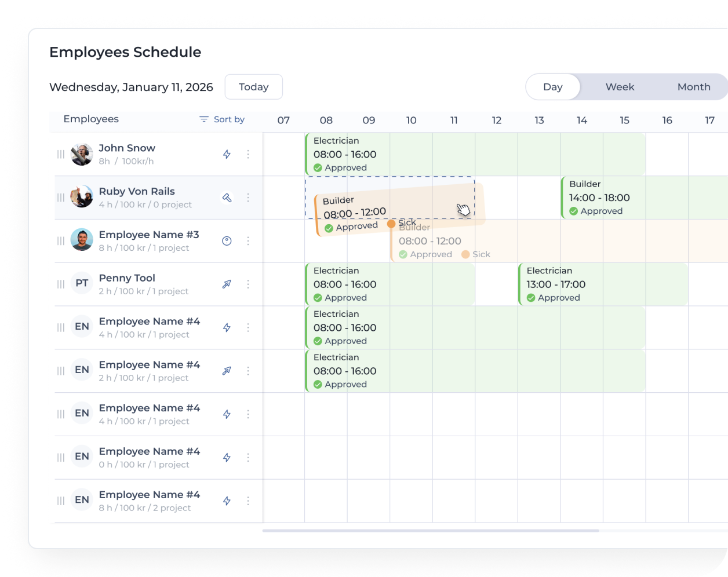Click the hammer icon beside Ruby Von Rails
This screenshot has height=577, width=728.
click(227, 198)
